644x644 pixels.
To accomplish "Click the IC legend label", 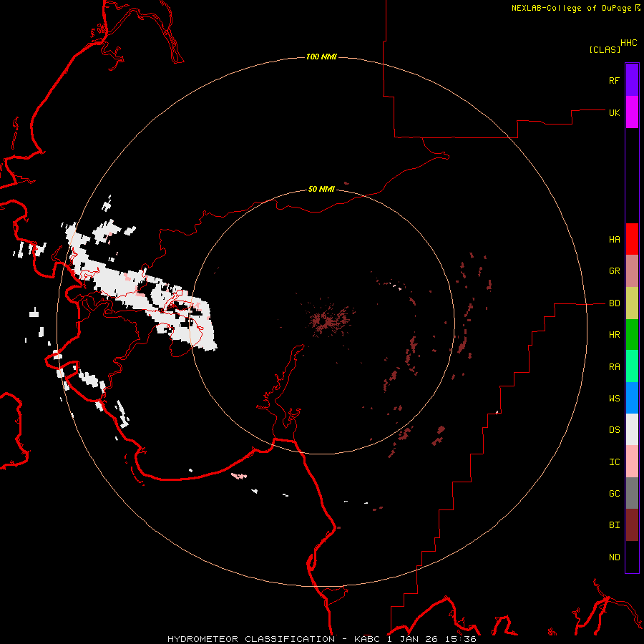I will 614,462.
